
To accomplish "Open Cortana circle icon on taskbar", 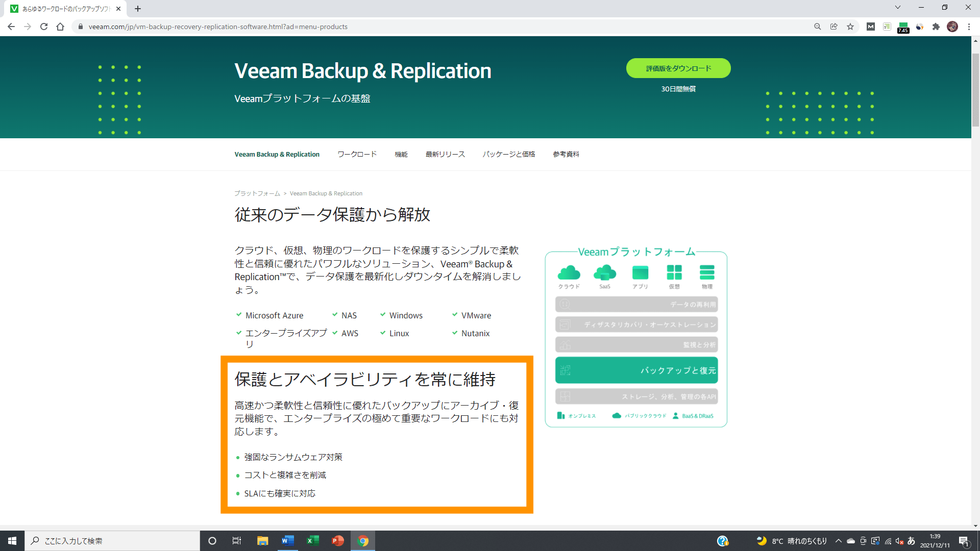I will 212,541.
